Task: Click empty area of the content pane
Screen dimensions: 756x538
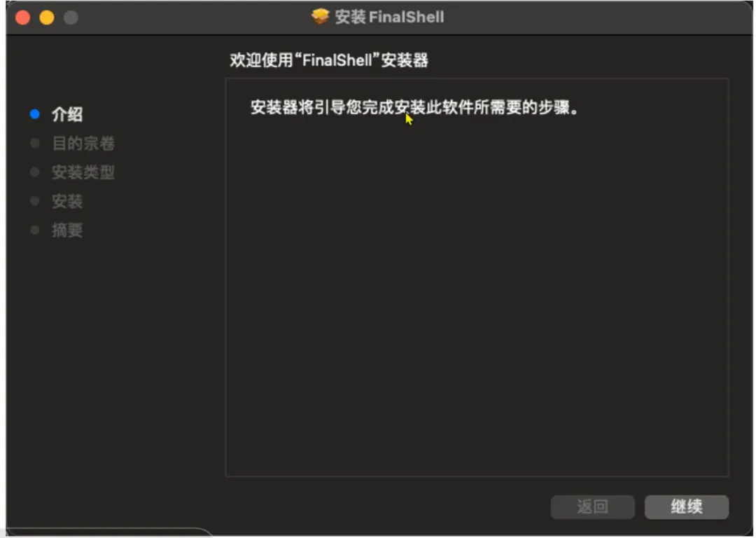Action: (477, 299)
